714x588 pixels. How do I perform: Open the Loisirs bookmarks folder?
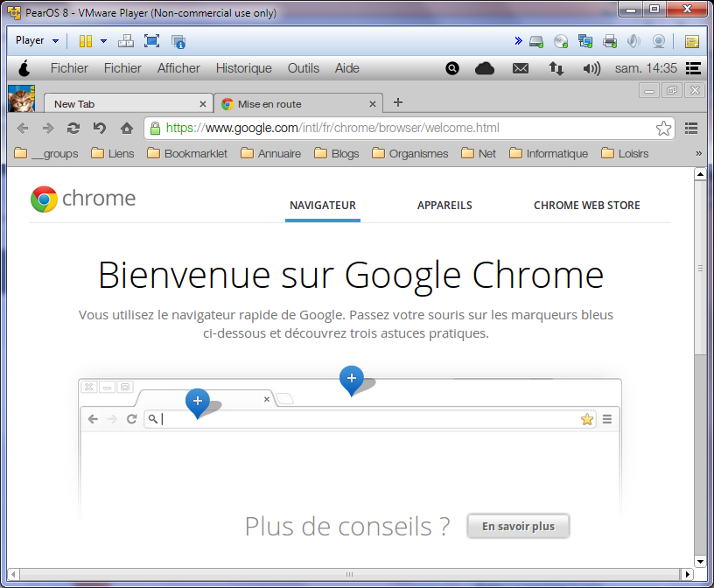pyautogui.click(x=624, y=153)
